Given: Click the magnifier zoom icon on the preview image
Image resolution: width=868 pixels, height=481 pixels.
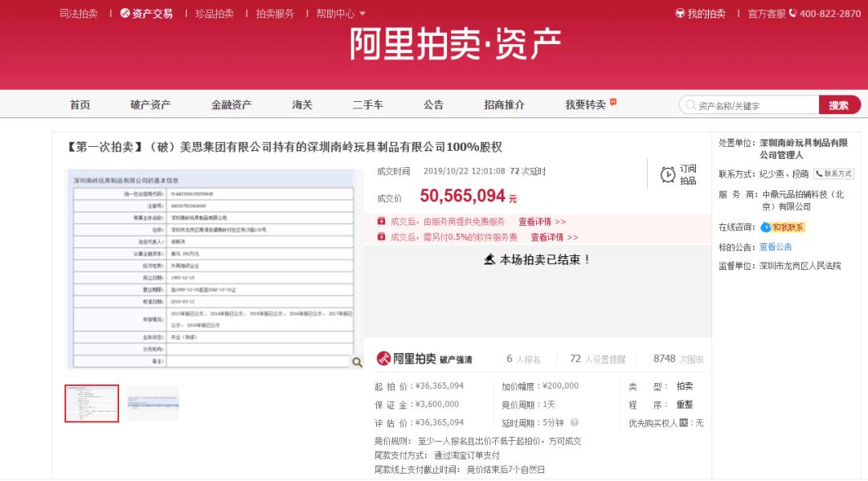Looking at the screenshot, I should [357, 362].
